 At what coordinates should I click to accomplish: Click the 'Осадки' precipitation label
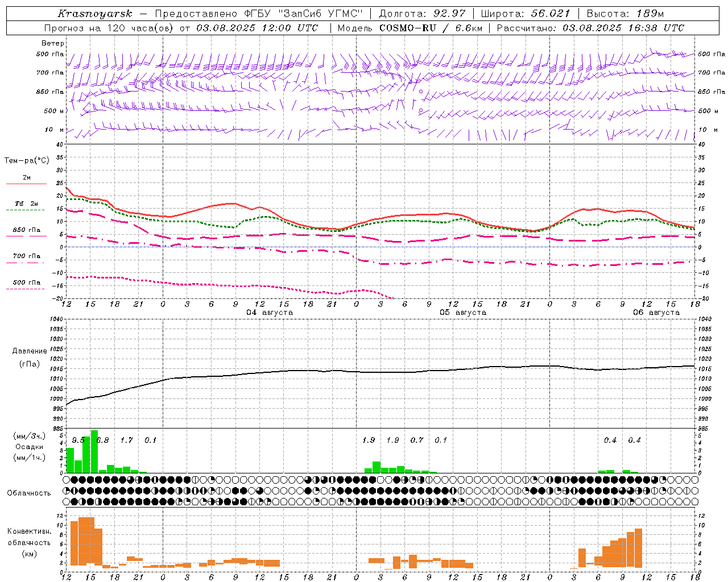click(30, 447)
